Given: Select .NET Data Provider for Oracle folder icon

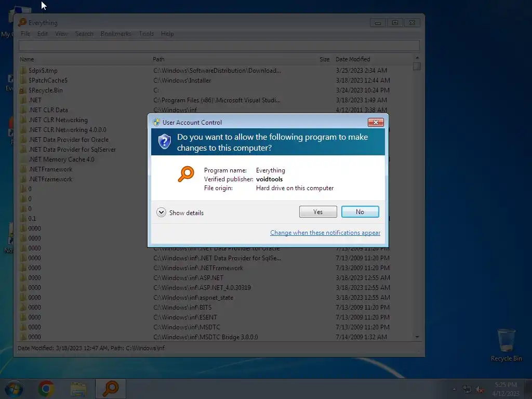Looking at the screenshot, I should pyautogui.click(x=23, y=139).
